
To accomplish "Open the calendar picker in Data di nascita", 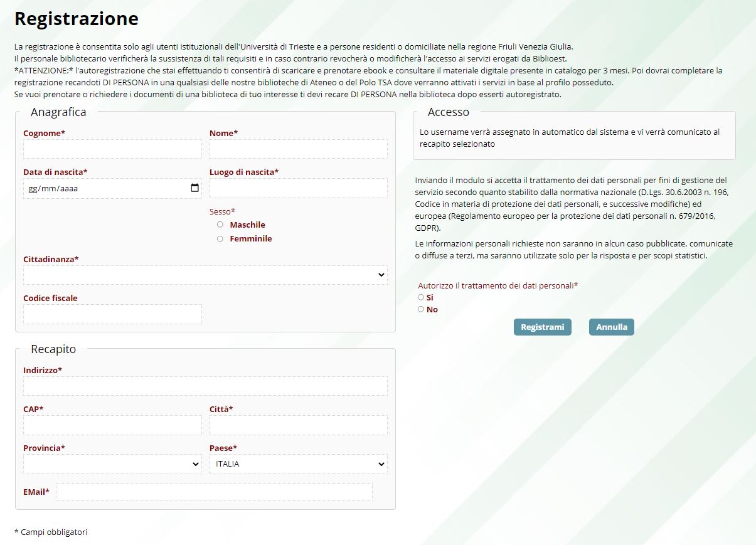I will click(194, 188).
